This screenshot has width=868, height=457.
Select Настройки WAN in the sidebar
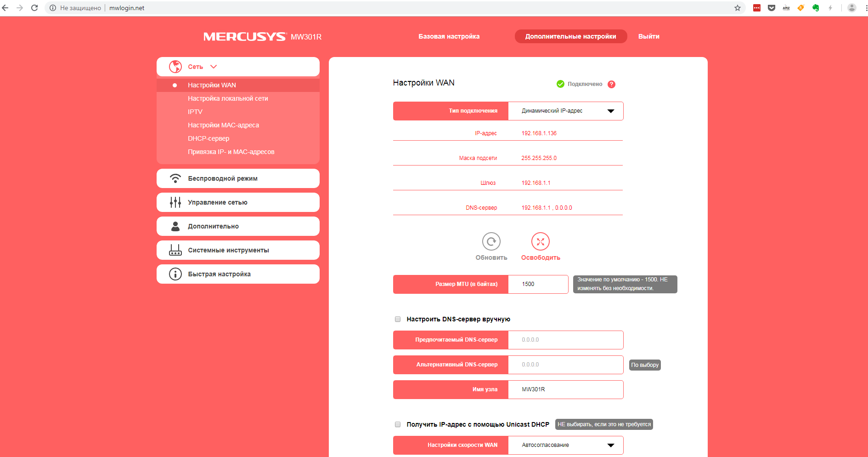click(238, 85)
